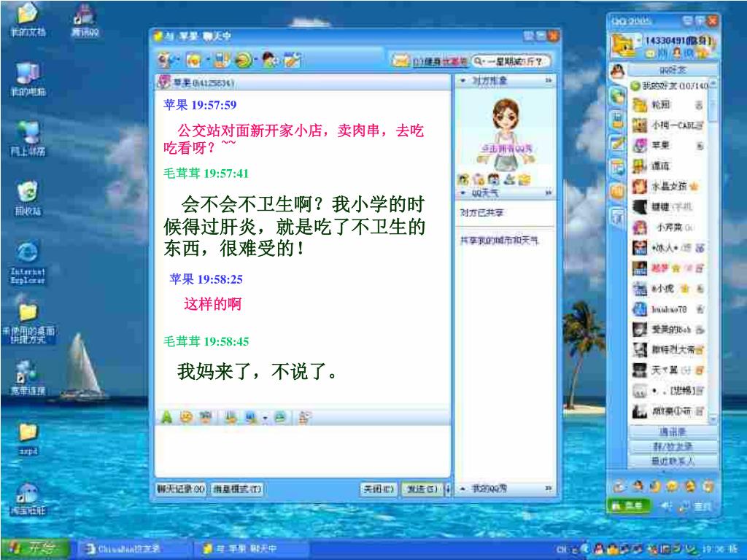This screenshot has height=560, width=747.
Task: Click the add friend figure icon in chat toolbar
Action: point(269,60)
